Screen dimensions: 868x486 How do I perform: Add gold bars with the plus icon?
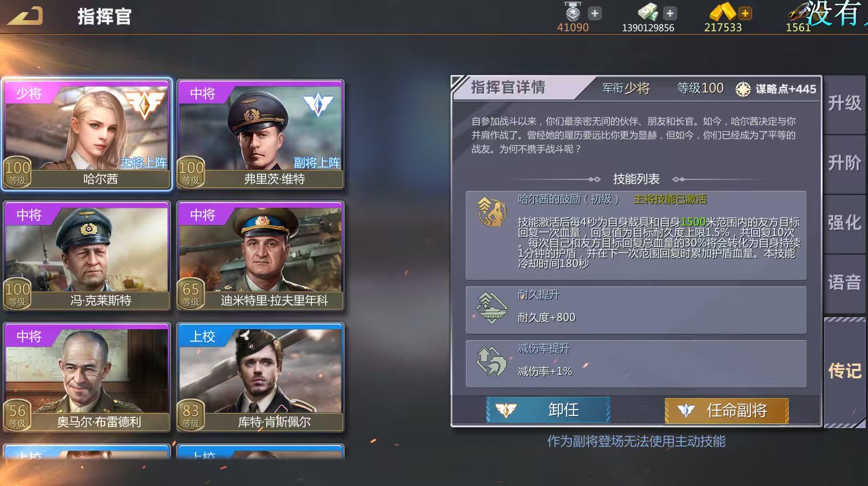coord(745,13)
